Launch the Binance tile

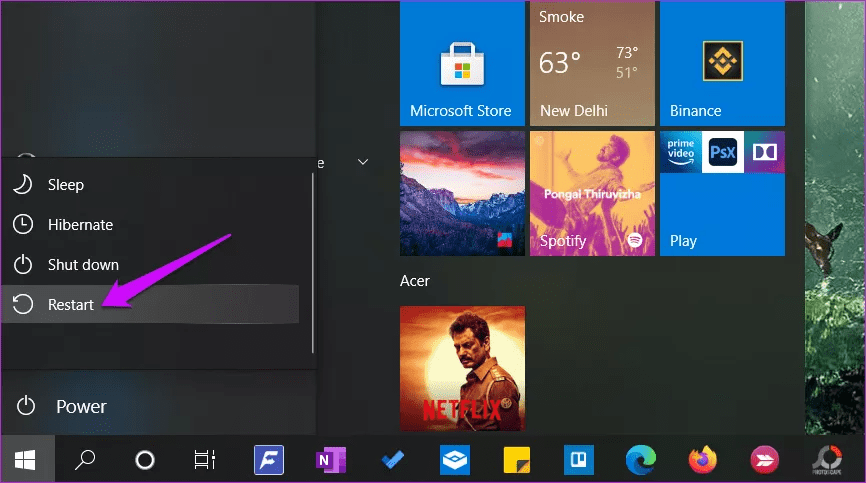click(x=722, y=63)
